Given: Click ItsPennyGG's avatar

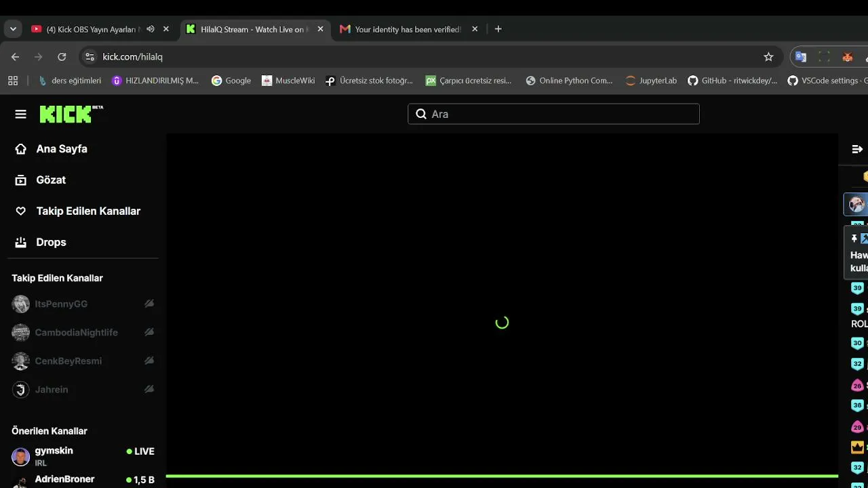Looking at the screenshot, I should click(21, 304).
